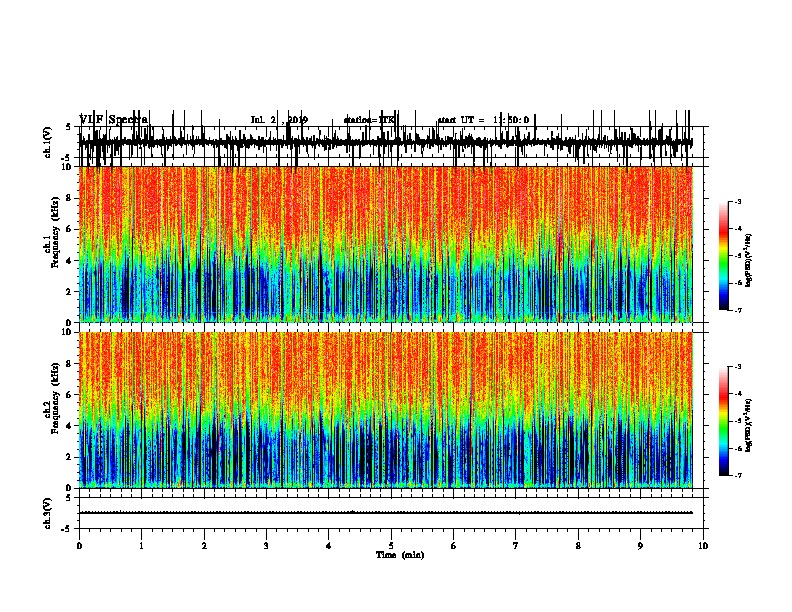Click time axis tick label "5"
Image resolution: width=792 pixels, height=612 pixels.
coord(391,546)
